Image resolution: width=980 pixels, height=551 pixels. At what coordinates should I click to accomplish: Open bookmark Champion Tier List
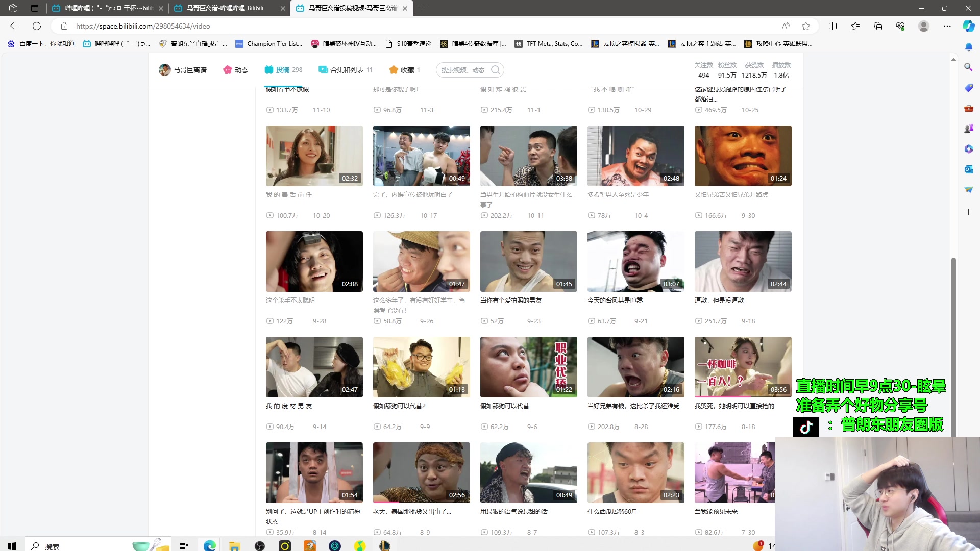269,44
